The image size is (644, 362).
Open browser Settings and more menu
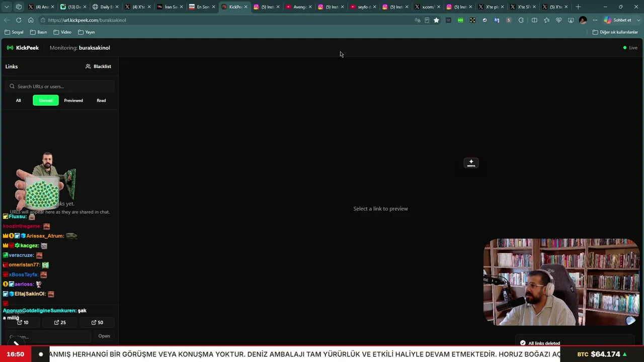[x=595, y=20]
